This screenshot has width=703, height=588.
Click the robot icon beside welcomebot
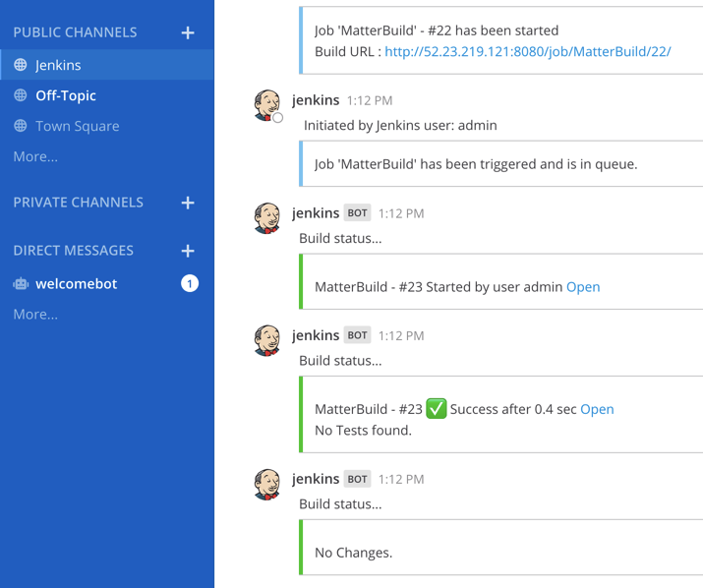click(x=21, y=284)
